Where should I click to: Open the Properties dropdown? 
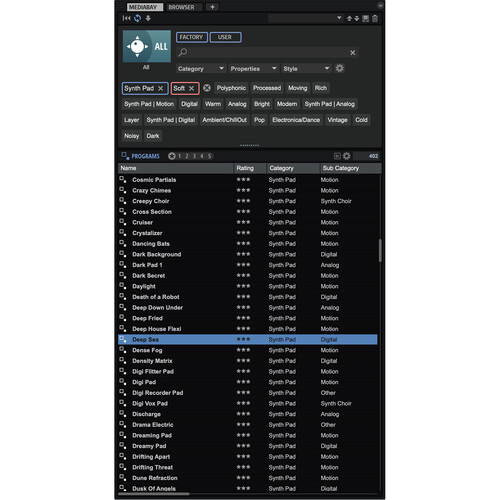point(253,69)
